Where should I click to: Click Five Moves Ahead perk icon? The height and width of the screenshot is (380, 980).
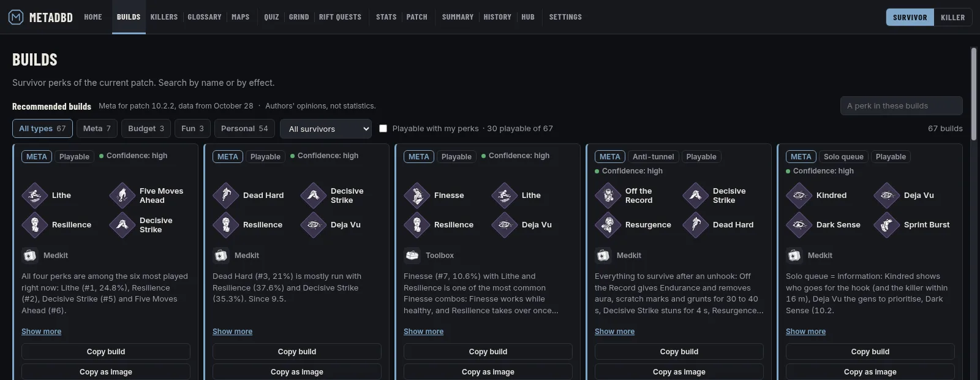(x=123, y=196)
